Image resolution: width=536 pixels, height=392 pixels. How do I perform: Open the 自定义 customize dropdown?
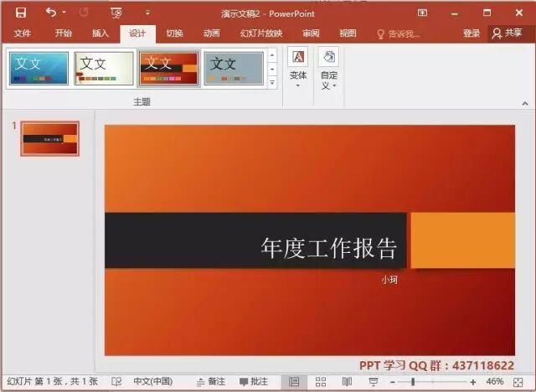tap(329, 69)
